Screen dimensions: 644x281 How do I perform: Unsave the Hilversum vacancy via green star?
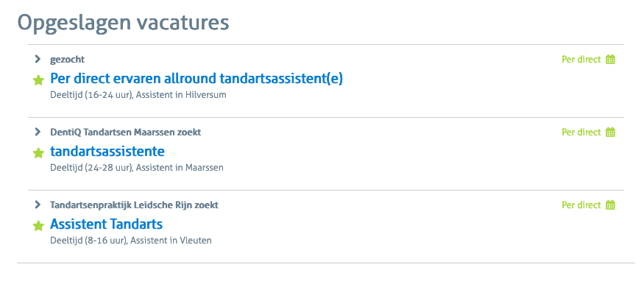pos(38,80)
